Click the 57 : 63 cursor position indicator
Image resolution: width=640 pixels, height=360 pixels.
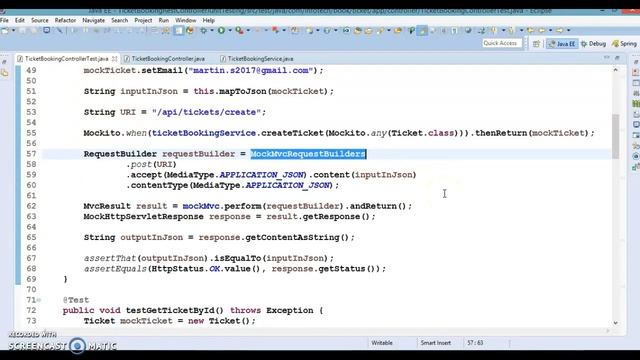[475, 343]
